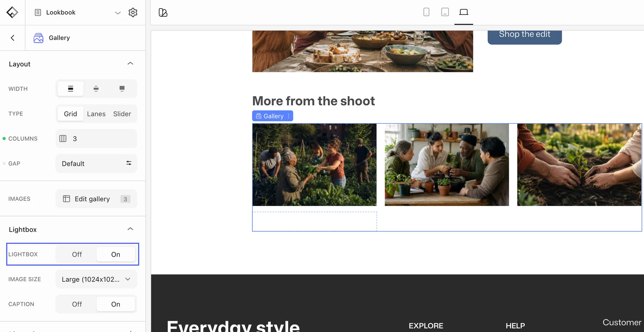Click the EXPLORE footer heading
The width and height of the screenshot is (644, 332).
coord(426,326)
